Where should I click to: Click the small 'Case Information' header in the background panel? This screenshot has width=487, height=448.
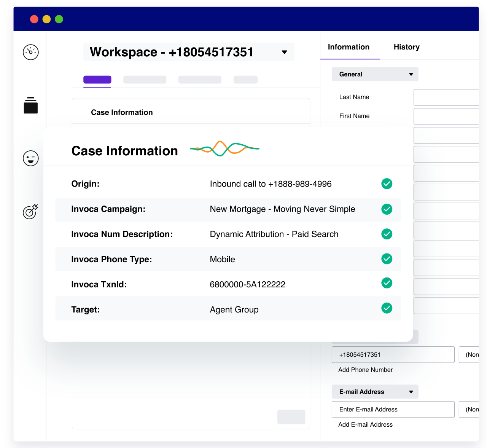point(122,112)
